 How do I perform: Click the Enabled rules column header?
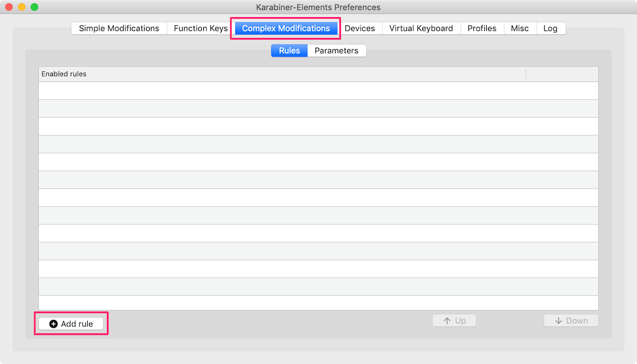click(x=282, y=74)
